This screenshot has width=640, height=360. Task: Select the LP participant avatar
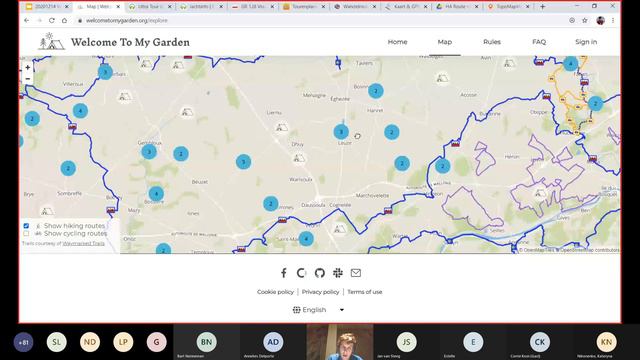pyautogui.click(x=123, y=342)
